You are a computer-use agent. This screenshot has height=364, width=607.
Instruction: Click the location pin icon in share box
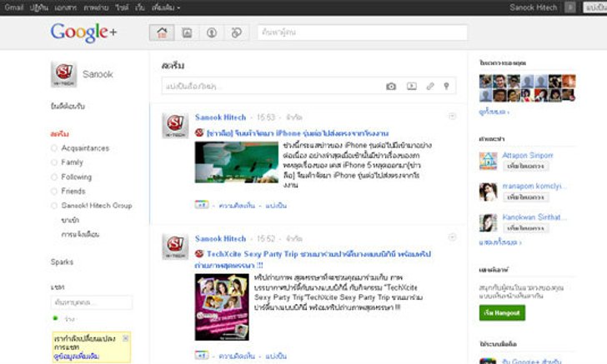coord(446,87)
